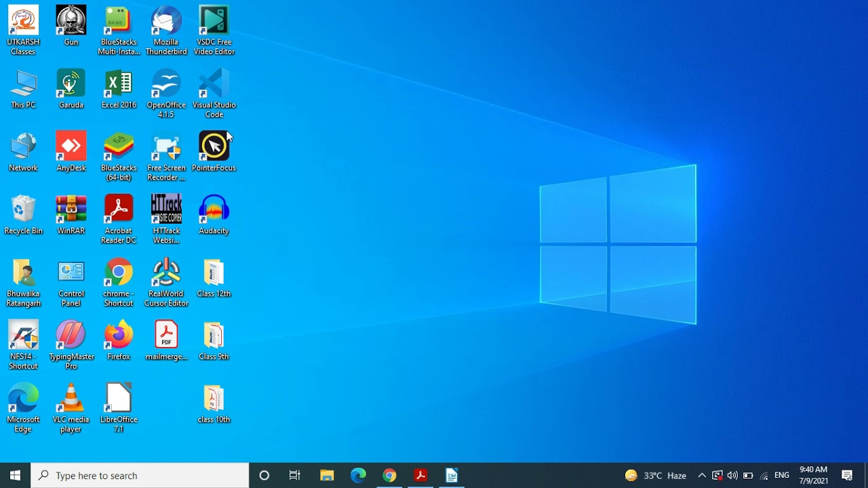Select the RealWorld Cursor Editor icon
Viewport: 868px width, 488px height.
click(166, 283)
